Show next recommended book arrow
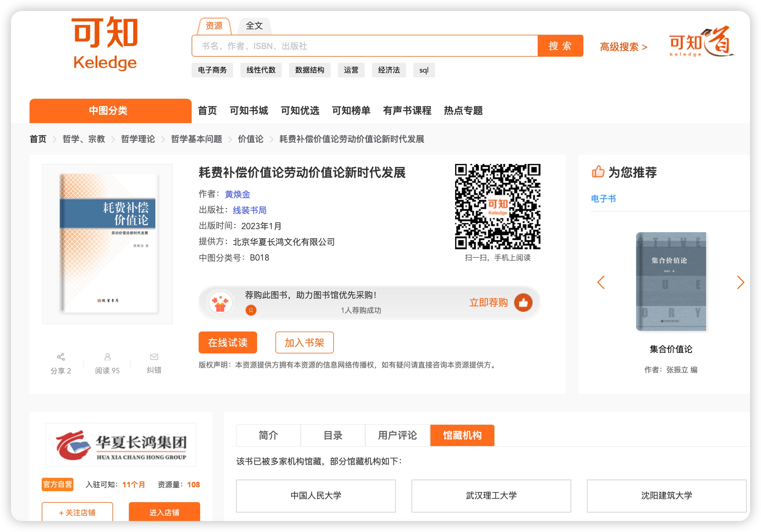 click(741, 282)
